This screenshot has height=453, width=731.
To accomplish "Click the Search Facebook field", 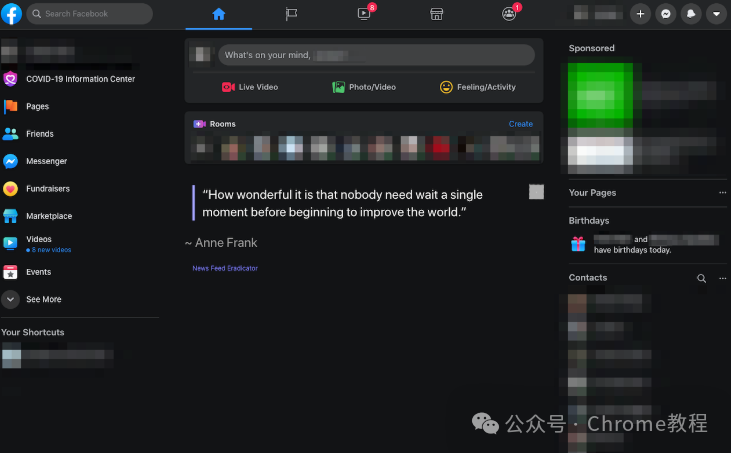I will click(90, 14).
